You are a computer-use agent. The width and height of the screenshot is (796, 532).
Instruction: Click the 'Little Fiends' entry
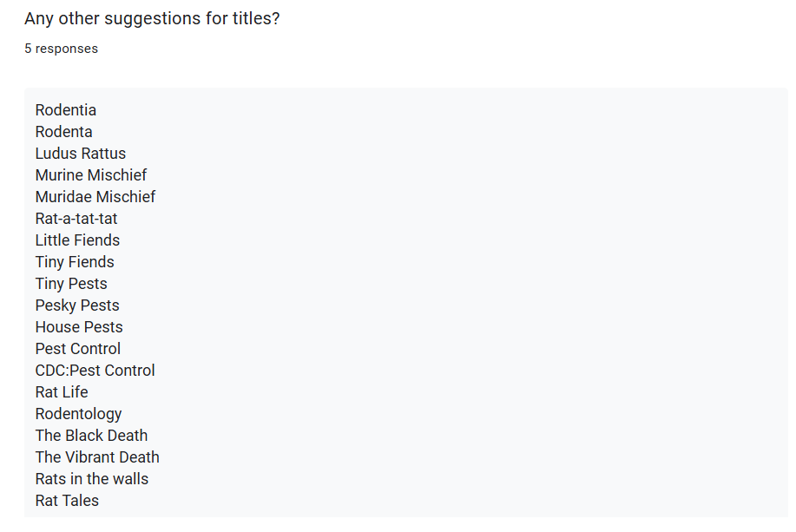click(77, 240)
